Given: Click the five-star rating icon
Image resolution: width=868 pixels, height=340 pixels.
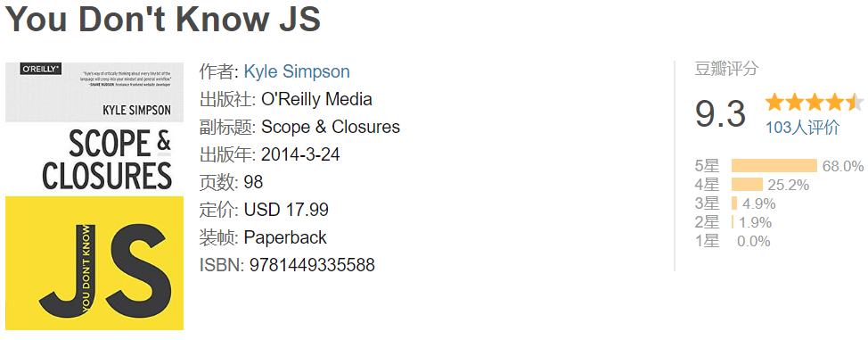Looking at the screenshot, I should pos(814,103).
